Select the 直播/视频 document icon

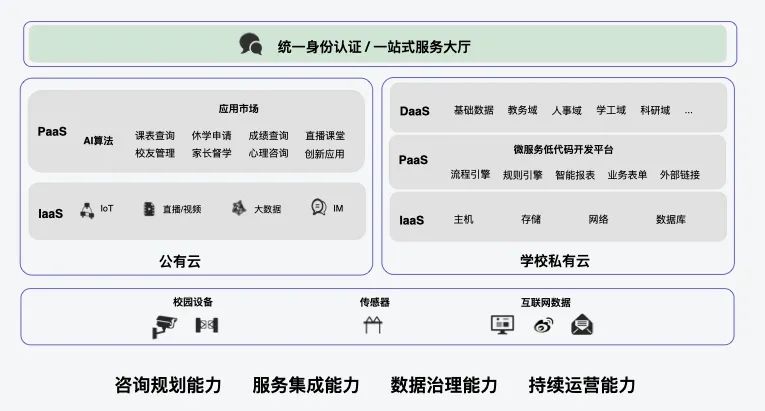[x=149, y=208]
